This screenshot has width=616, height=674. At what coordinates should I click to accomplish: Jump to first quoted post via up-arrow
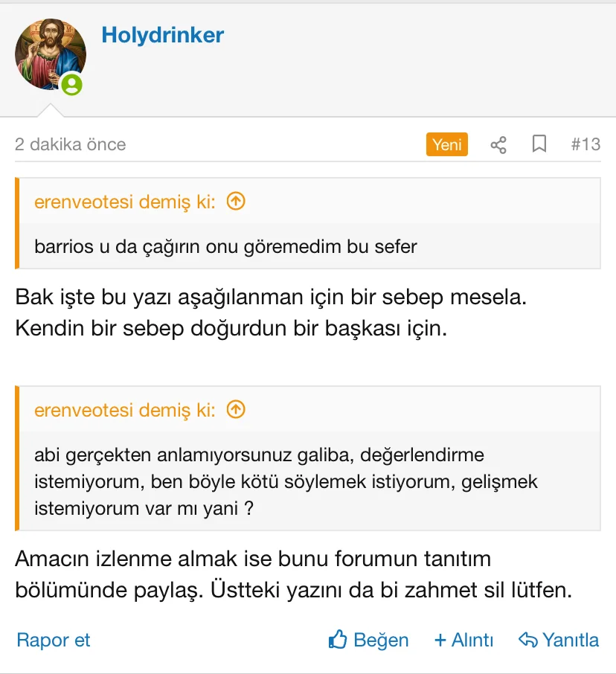coord(236,201)
